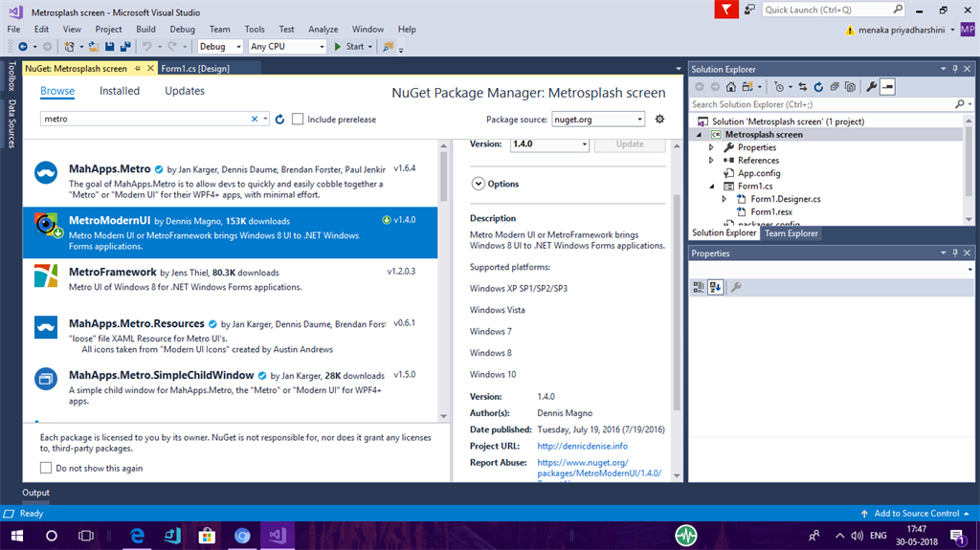The image size is (980, 550).
Task: Click Solution Explorer Home icon
Action: click(730, 87)
